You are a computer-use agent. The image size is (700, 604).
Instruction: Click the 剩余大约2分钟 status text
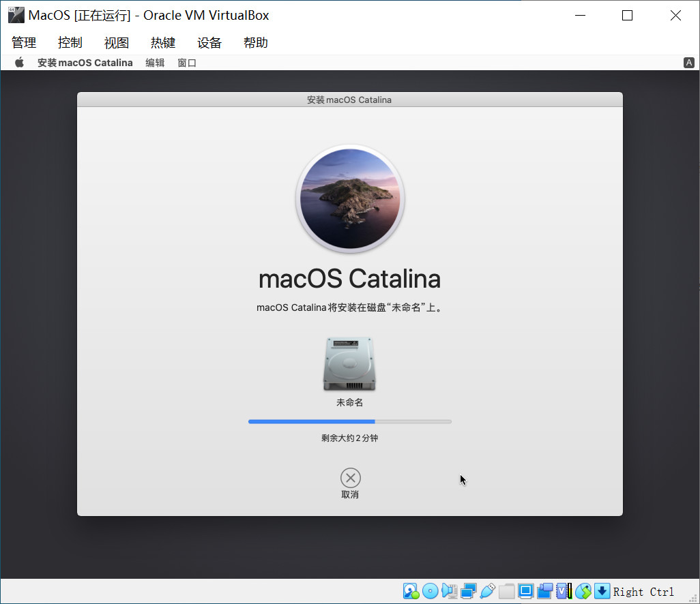349,438
